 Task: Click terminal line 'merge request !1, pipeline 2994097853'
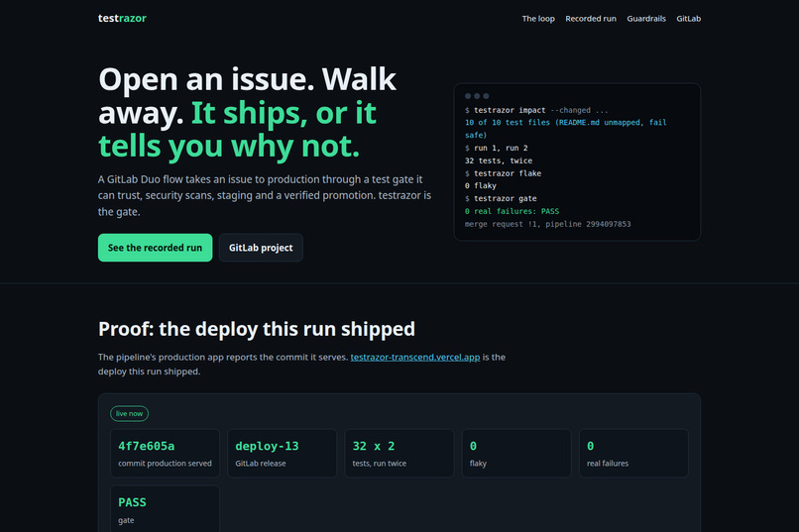[x=547, y=224]
